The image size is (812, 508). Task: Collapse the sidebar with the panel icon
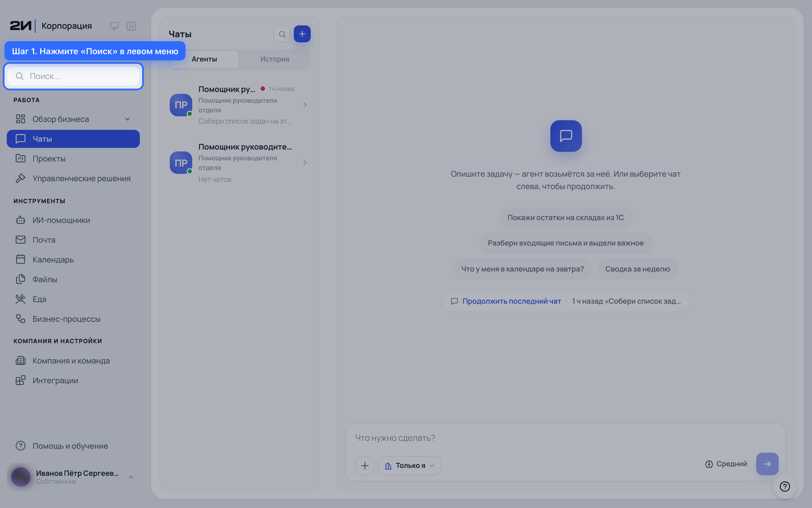pos(131,26)
